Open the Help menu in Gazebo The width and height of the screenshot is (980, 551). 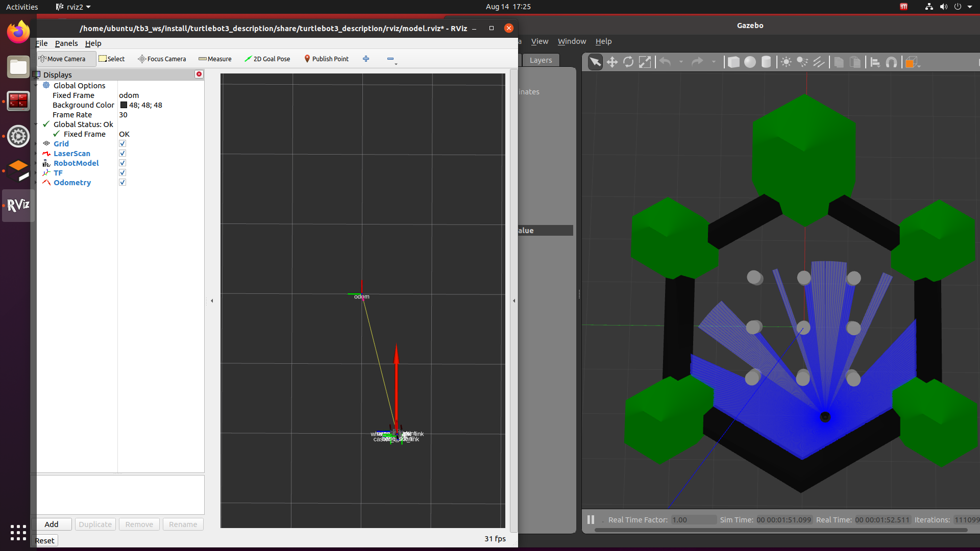tap(603, 41)
